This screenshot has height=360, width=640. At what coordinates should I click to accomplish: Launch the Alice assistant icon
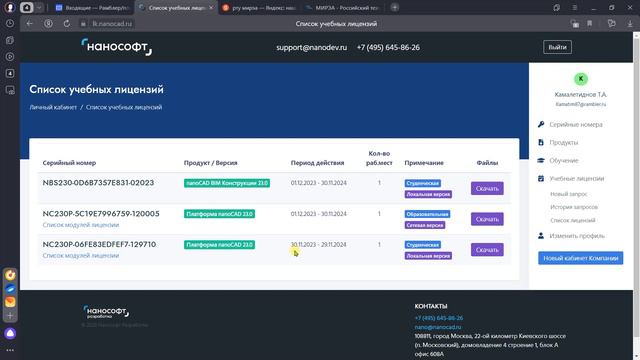coord(10,333)
